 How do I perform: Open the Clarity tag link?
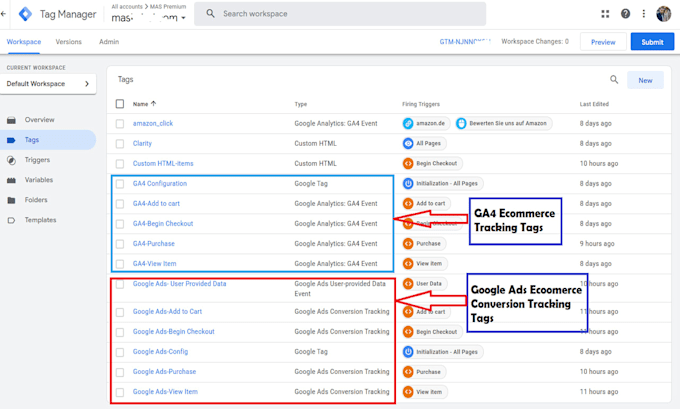[142, 143]
